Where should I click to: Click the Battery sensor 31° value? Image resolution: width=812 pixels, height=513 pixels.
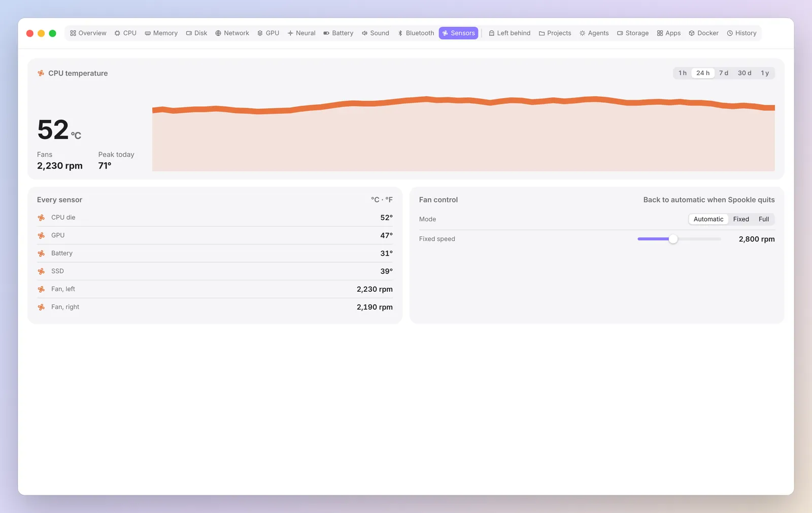pyautogui.click(x=387, y=253)
